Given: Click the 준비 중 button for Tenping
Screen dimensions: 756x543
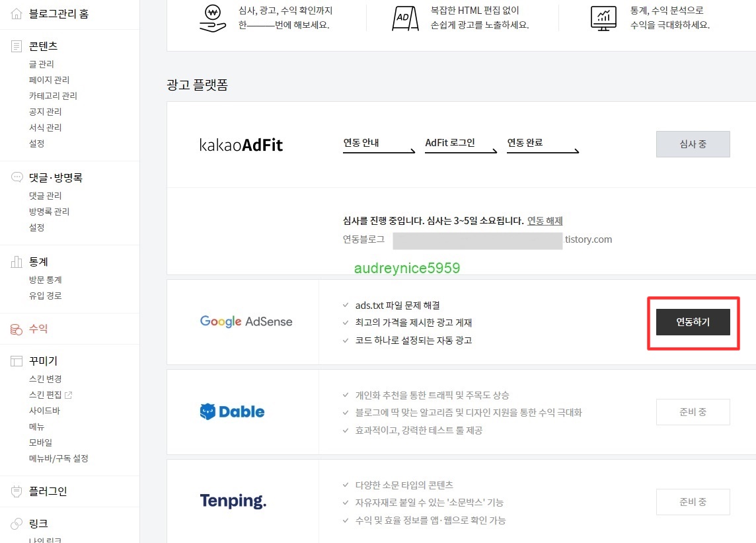Looking at the screenshot, I should coord(693,502).
